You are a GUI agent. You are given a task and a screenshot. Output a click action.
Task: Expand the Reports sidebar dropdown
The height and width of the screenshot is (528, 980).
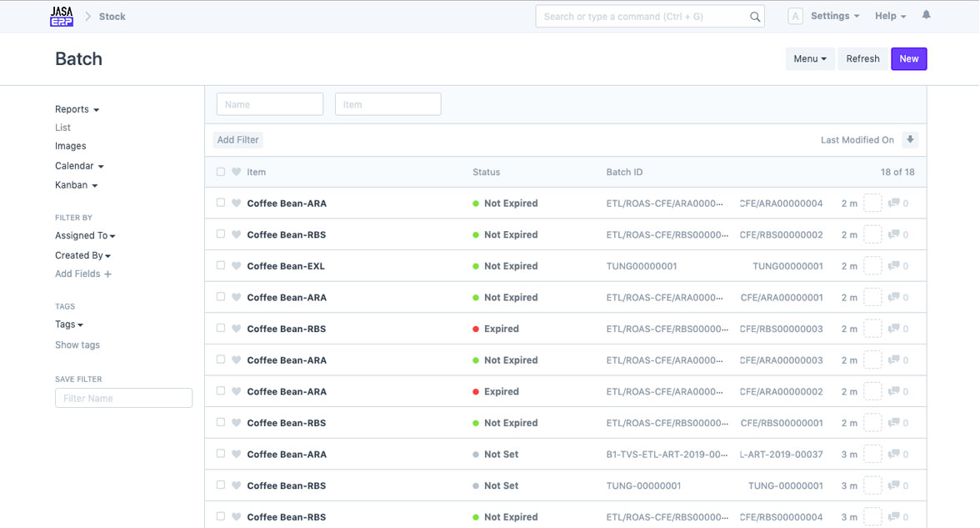coord(77,109)
